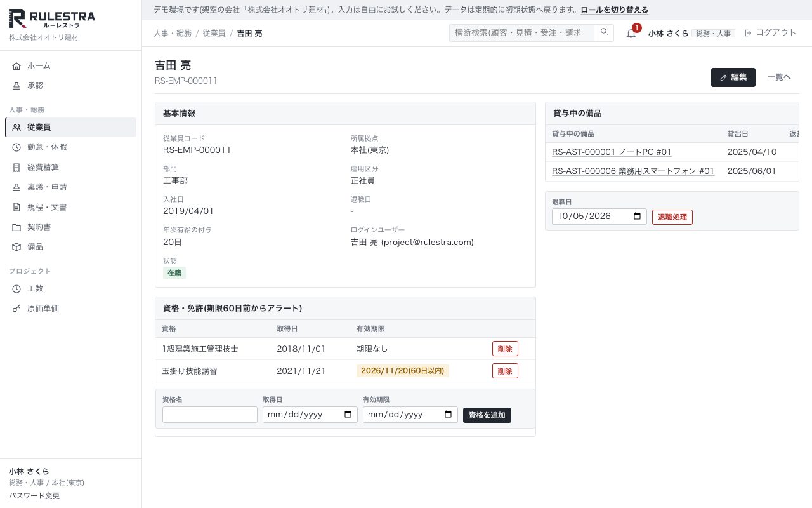This screenshot has width=812, height=508.
Task: Click the 勤怠・休暇 clock icon
Action: tap(16, 147)
